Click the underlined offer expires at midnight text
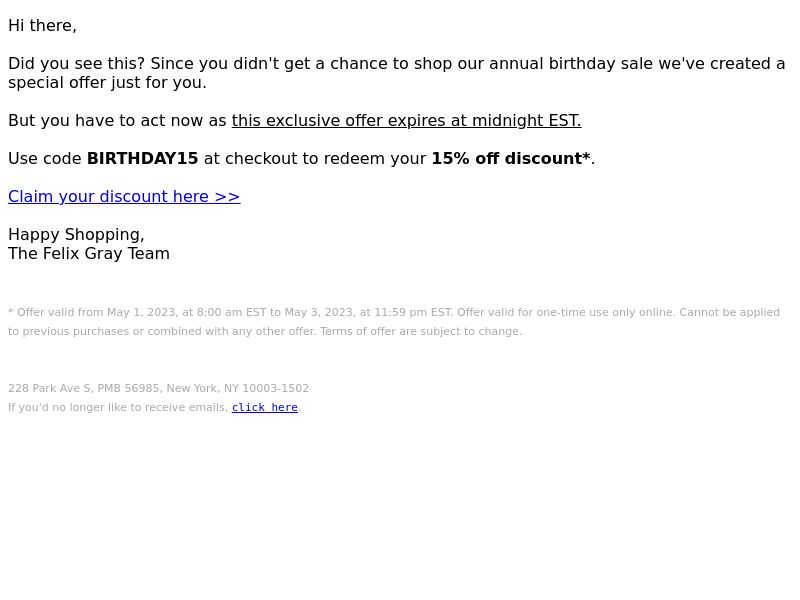The width and height of the screenshot is (800, 600). [406, 120]
